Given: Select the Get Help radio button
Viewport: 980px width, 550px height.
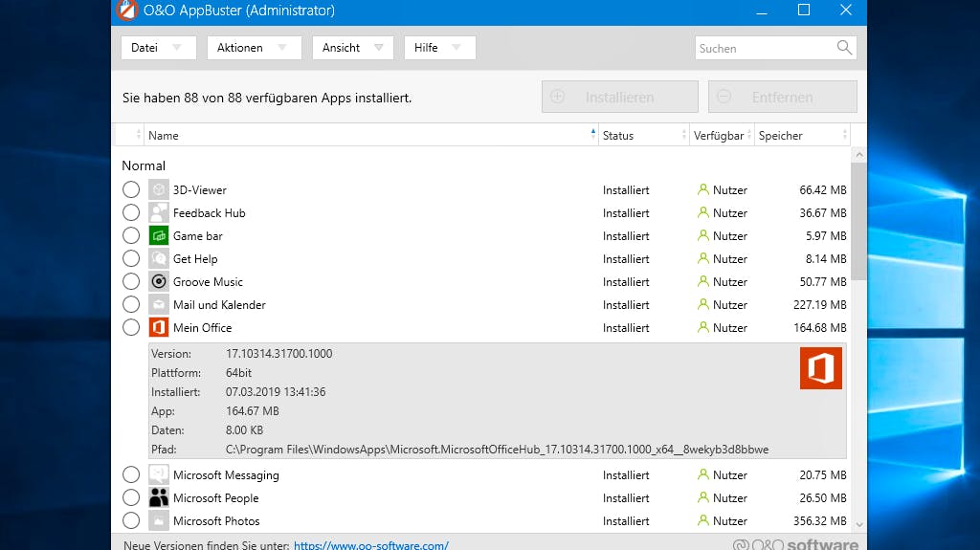Looking at the screenshot, I should 131,258.
